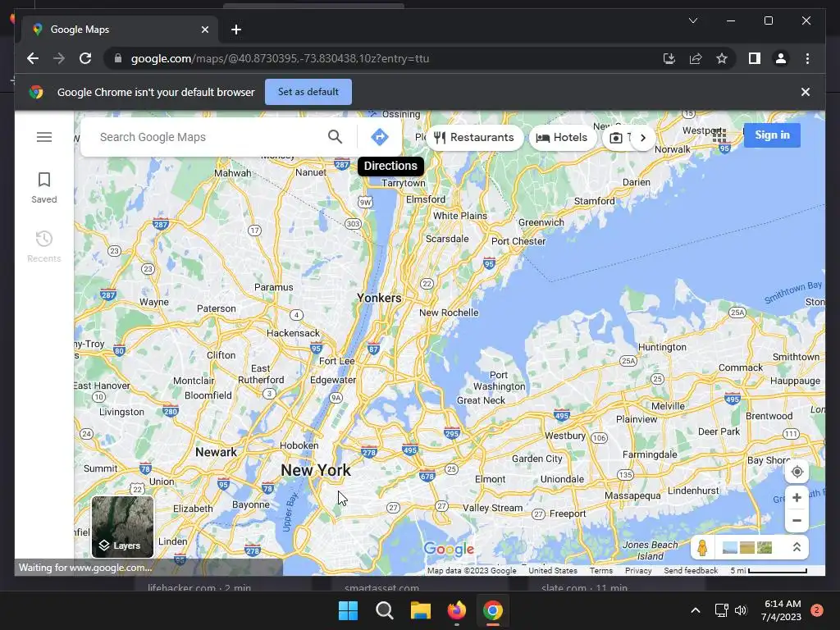Expand the imagery strip with double chevron
The image size is (840, 630).
(x=797, y=547)
